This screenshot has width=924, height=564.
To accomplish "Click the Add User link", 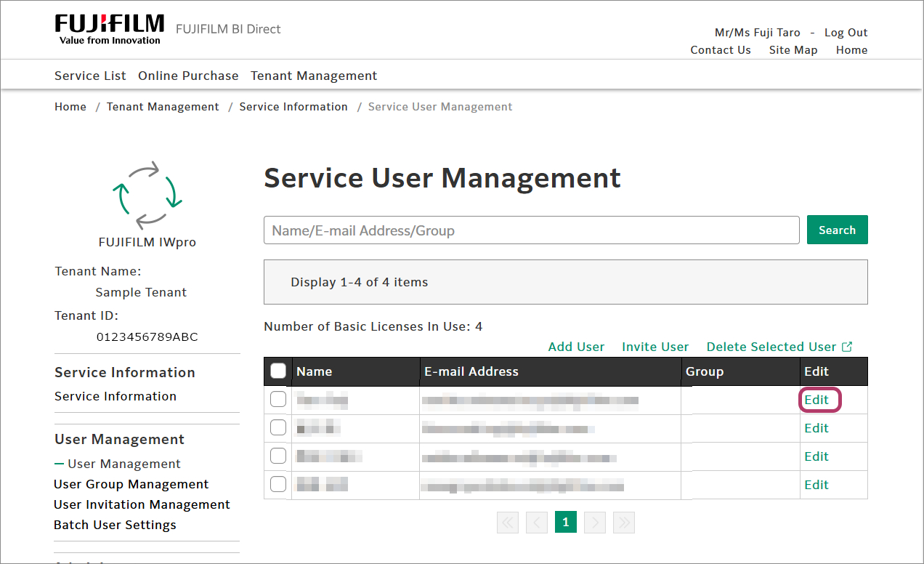I will [x=576, y=347].
